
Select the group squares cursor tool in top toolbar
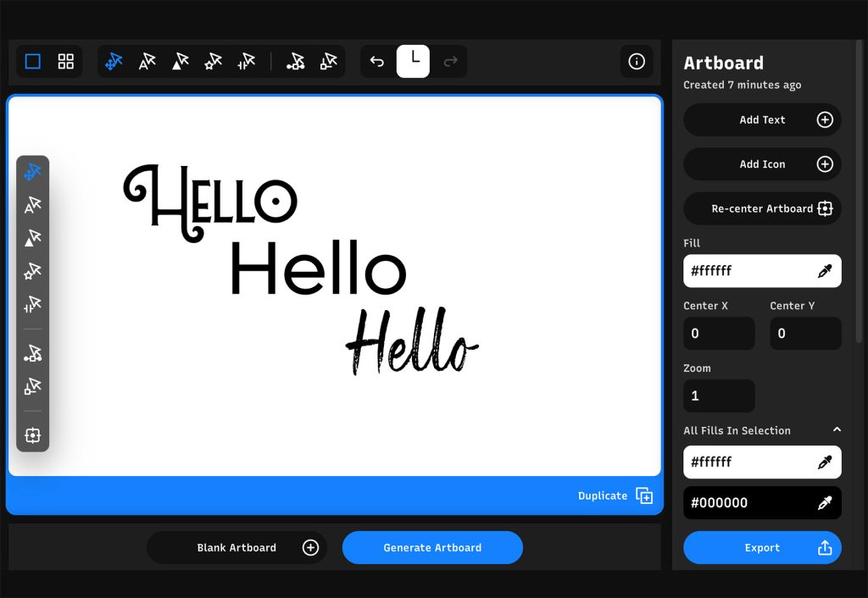click(x=329, y=61)
